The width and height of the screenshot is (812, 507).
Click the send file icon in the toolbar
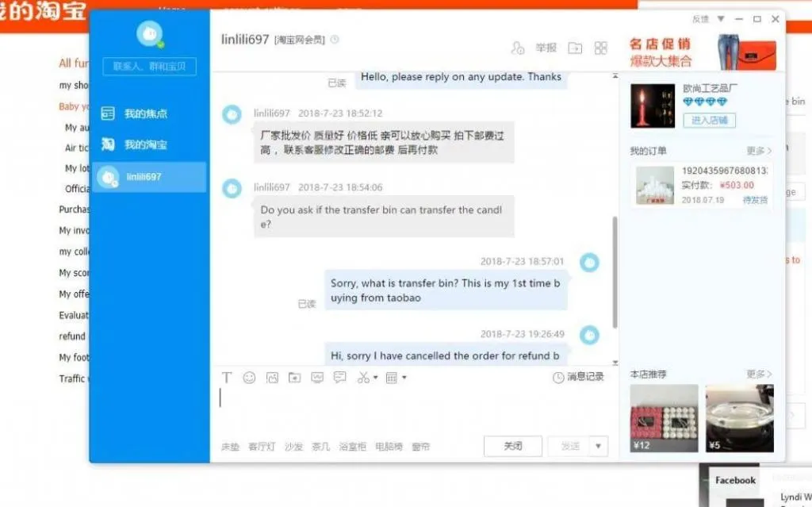click(294, 378)
